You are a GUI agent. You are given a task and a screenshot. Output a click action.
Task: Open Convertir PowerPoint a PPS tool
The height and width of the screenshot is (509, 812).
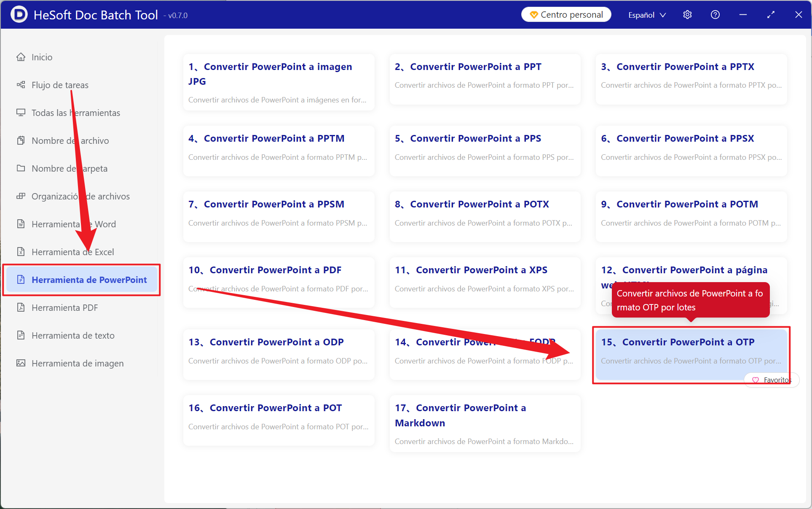pos(485,151)
